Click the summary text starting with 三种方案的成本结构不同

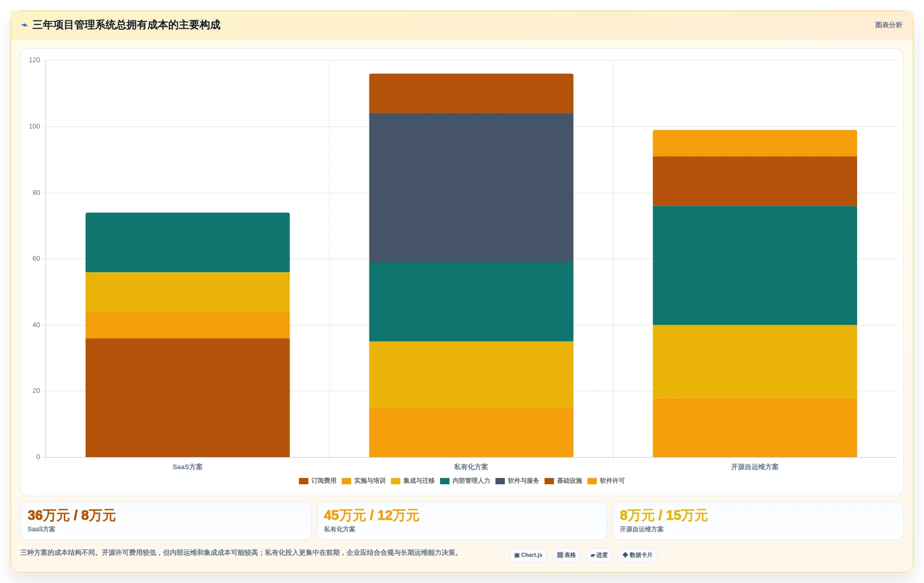(241, 553)
